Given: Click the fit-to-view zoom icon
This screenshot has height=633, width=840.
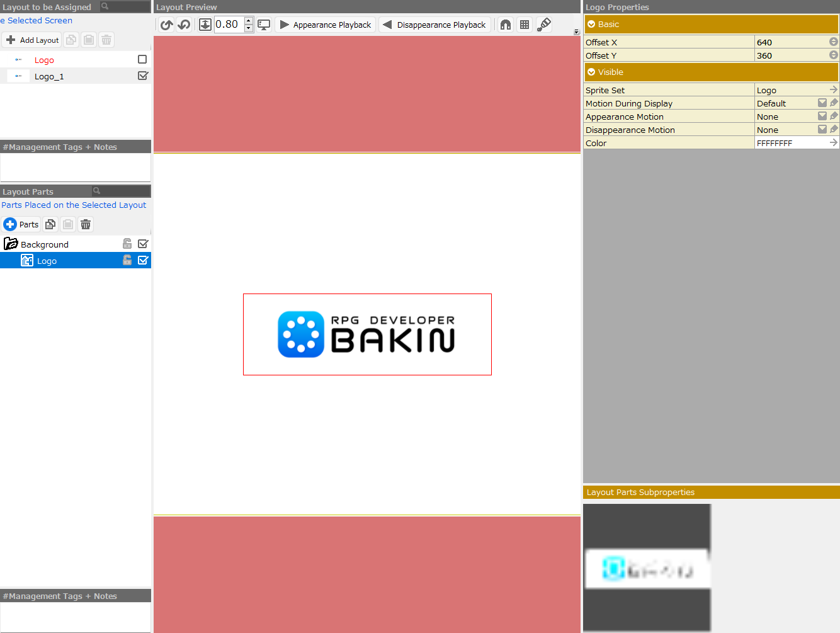Looking at the screenshot, I should point(205,25).
